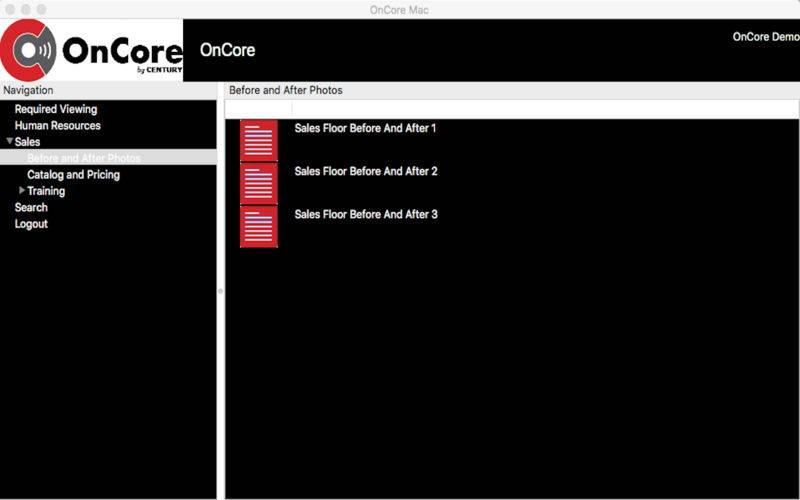Screen dimensions: 800x500
Task: Click the splitter handle between panels
Action: [x=220, y=291]
